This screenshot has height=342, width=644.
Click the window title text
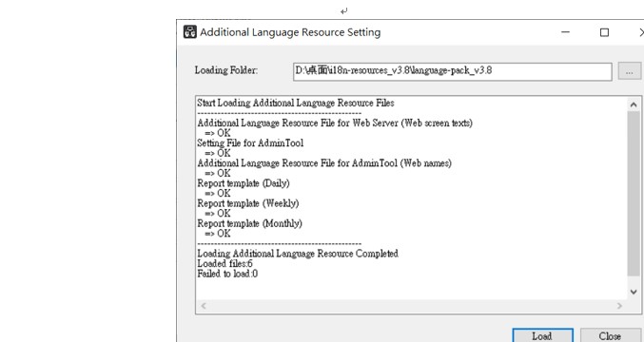click(290, 32)
